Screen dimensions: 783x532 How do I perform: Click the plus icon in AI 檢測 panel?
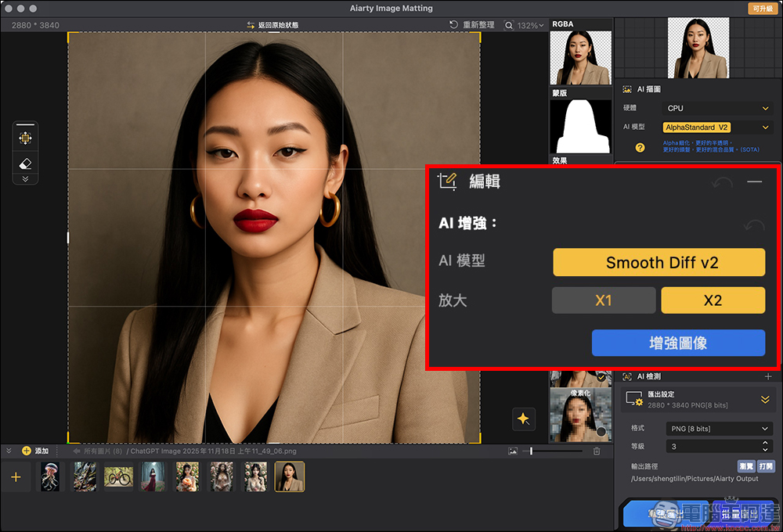click(x=768, y=376)
